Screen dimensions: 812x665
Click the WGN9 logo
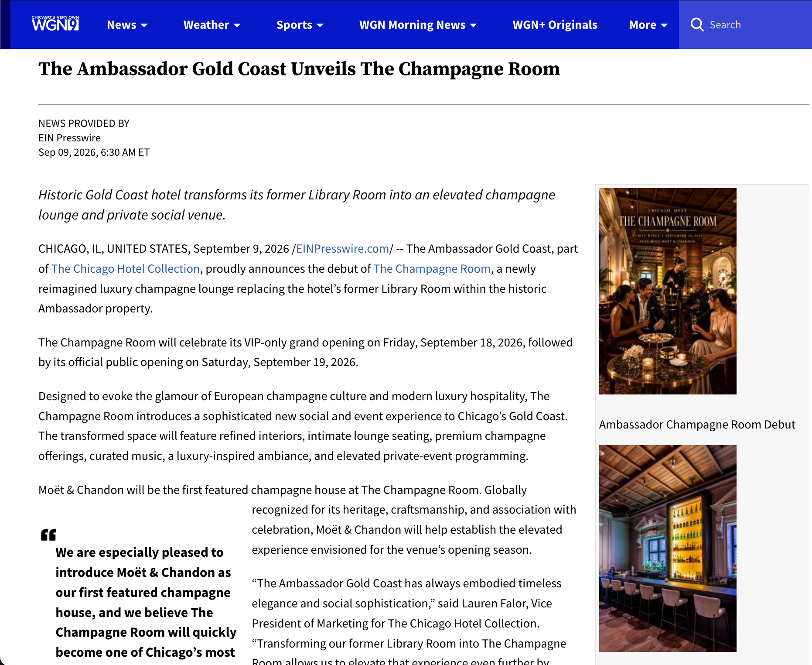coord(55,24)
